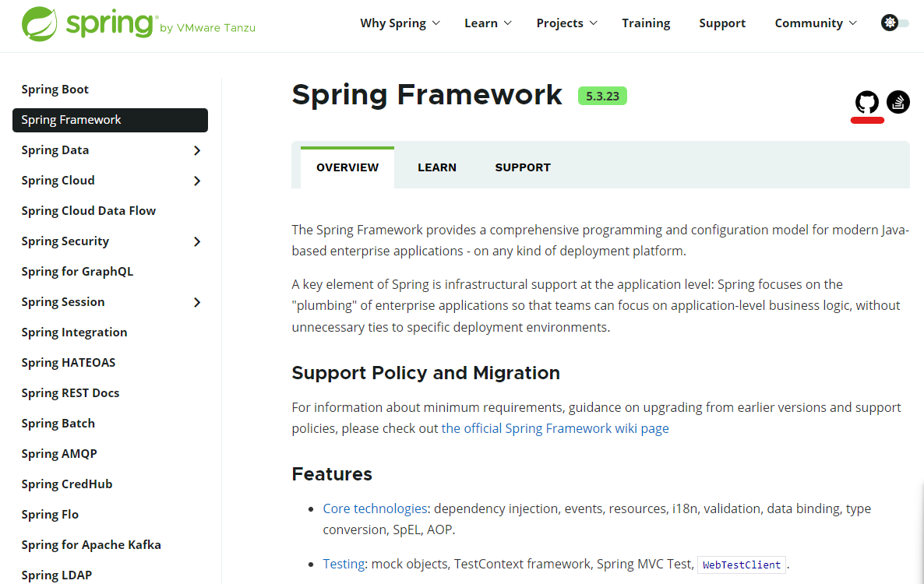The image size is (924, 584).
Task: Open the Projects dropdown menu
Action: click(x=566, y=23)
